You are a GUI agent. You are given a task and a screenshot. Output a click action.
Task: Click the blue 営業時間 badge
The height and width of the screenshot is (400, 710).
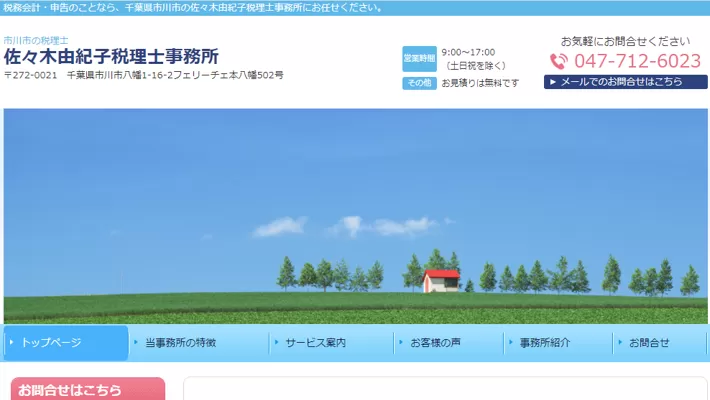tap(419, 58)
